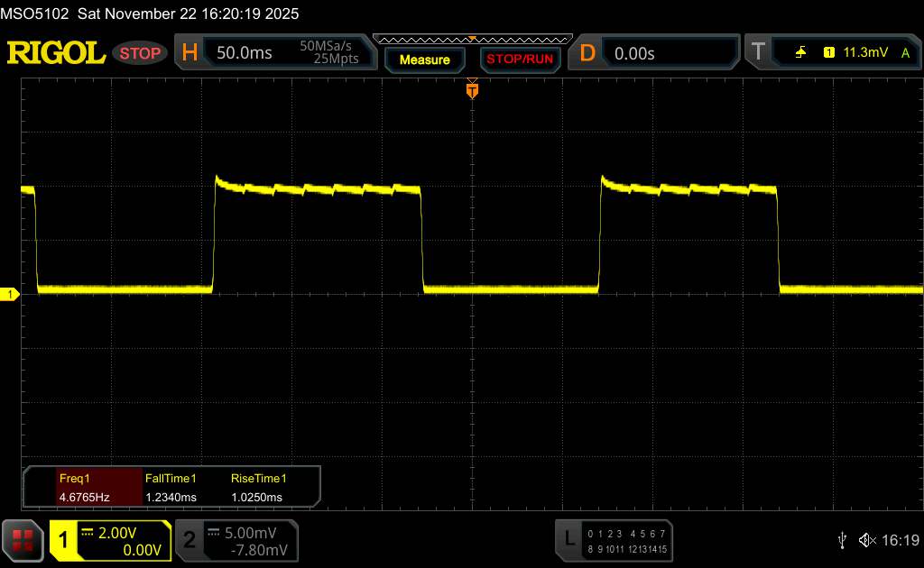Click the RIGOL logo
Viewport: 924px width, 568px height.
tap(56, 53)
